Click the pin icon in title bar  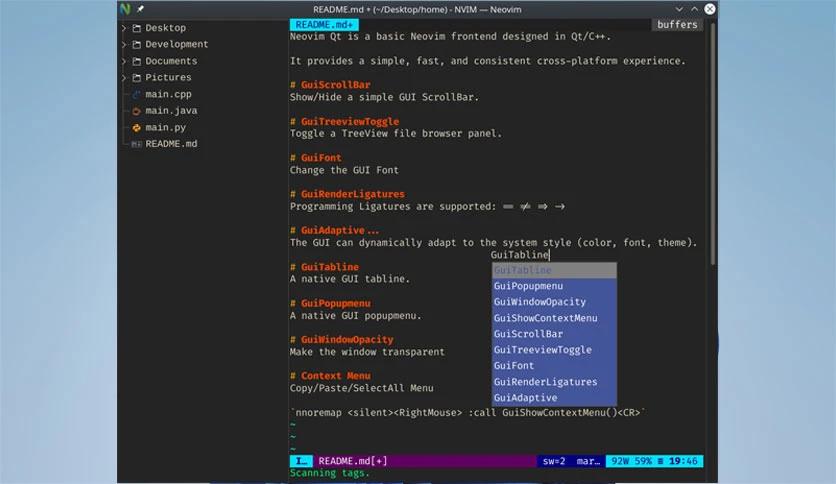pos(140,9)
